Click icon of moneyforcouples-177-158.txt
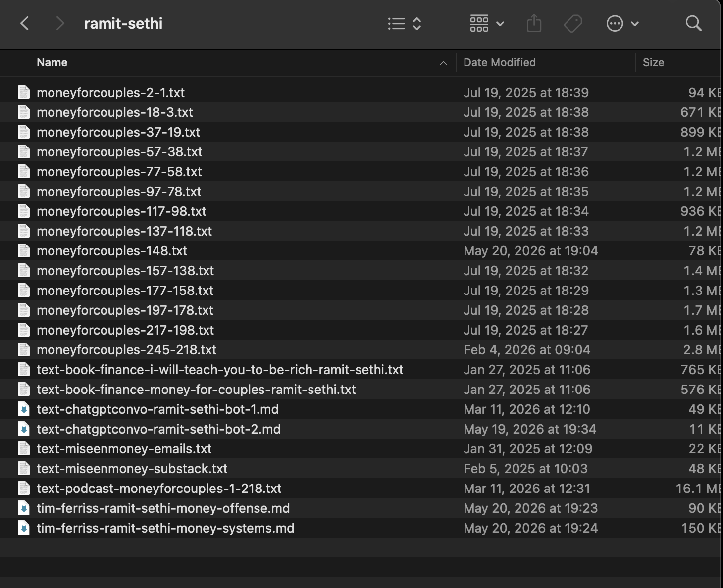The width and height of the screenshot is (723, 588). (24, 290)
